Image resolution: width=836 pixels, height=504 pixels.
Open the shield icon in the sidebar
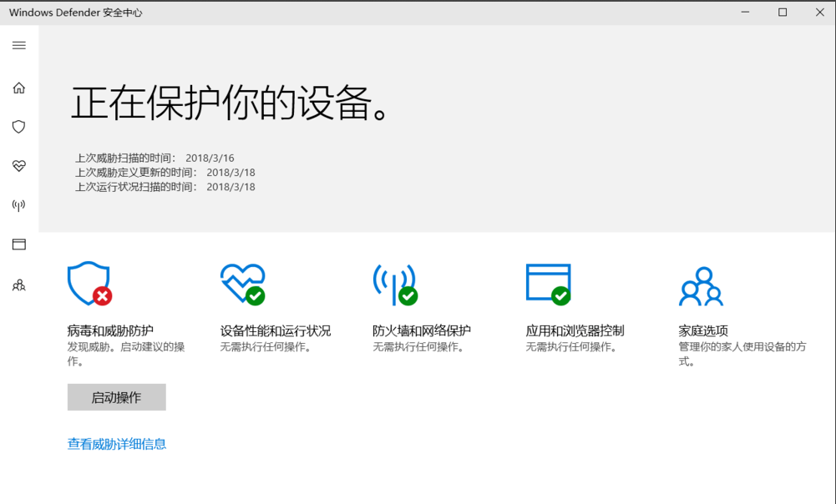[x=18, y=126]
